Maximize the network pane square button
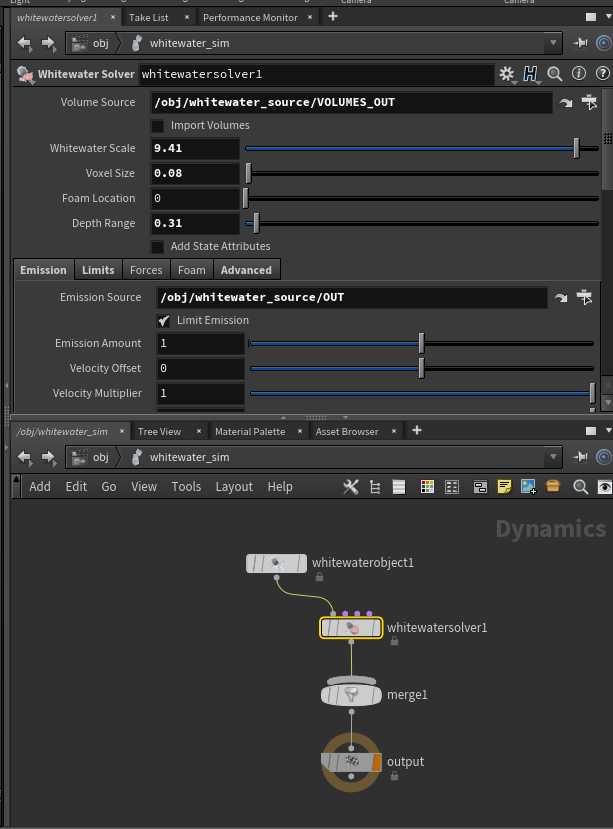 [x=591, y=431]
